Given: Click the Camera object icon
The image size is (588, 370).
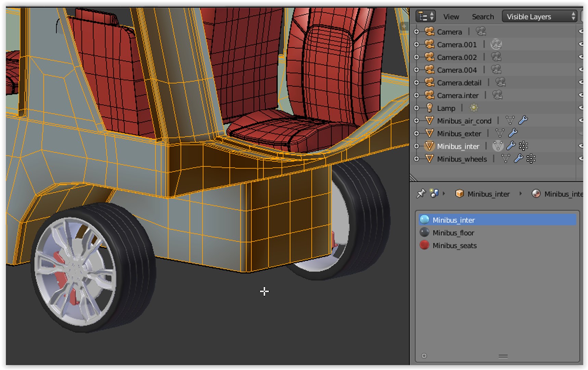Looking at the screenshot, I should coord(429,32).
